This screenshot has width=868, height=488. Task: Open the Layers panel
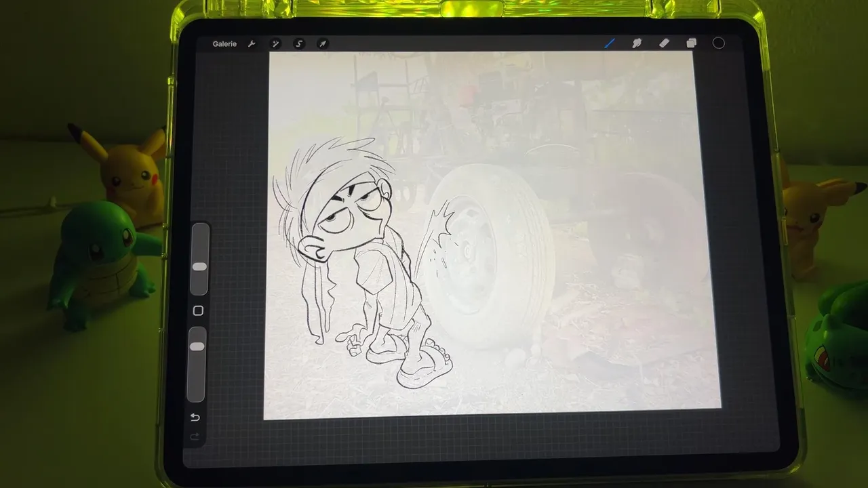691,43
